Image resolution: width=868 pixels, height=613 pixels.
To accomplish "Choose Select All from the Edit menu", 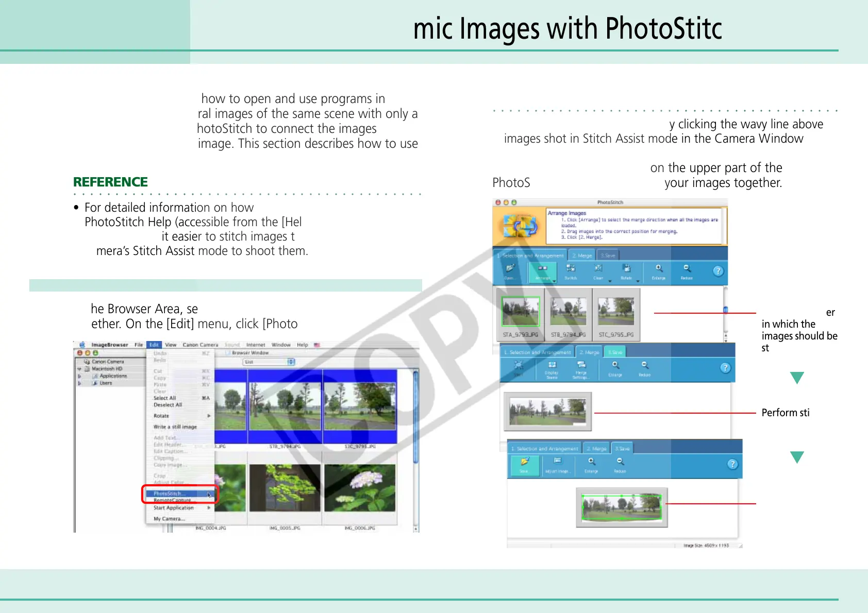I will point(180,398).
